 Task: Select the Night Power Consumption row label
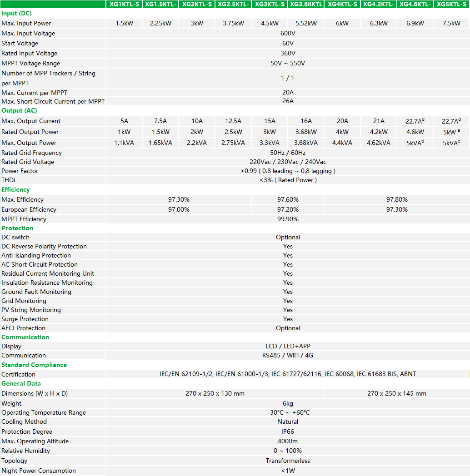[x=39, y=471]
